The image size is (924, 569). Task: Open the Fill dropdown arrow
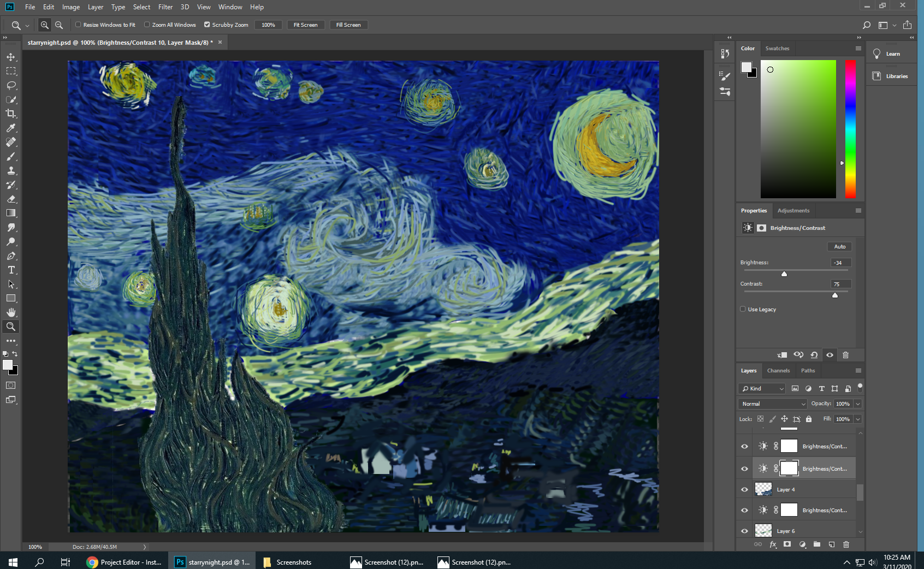(x=858, y=419)
